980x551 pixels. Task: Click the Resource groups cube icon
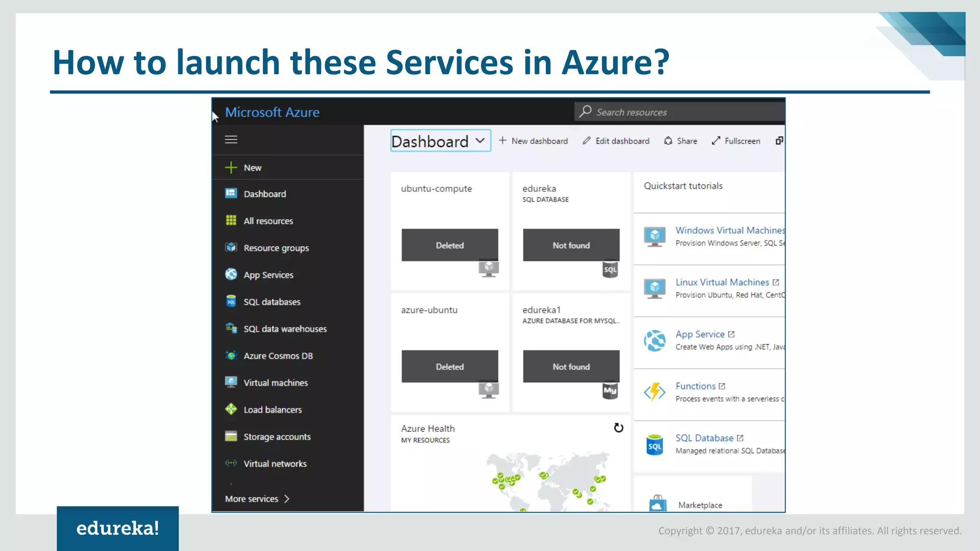(231, 247)
